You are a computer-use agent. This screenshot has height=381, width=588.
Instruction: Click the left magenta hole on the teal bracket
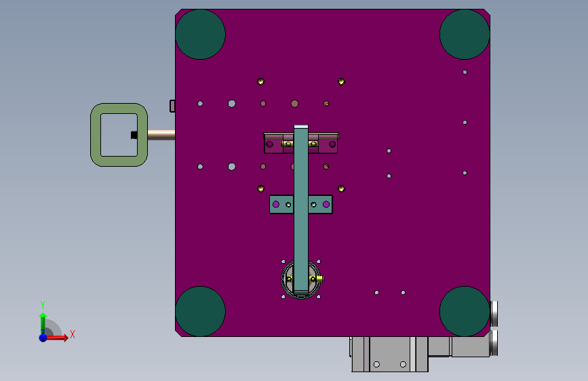[276, 204]
